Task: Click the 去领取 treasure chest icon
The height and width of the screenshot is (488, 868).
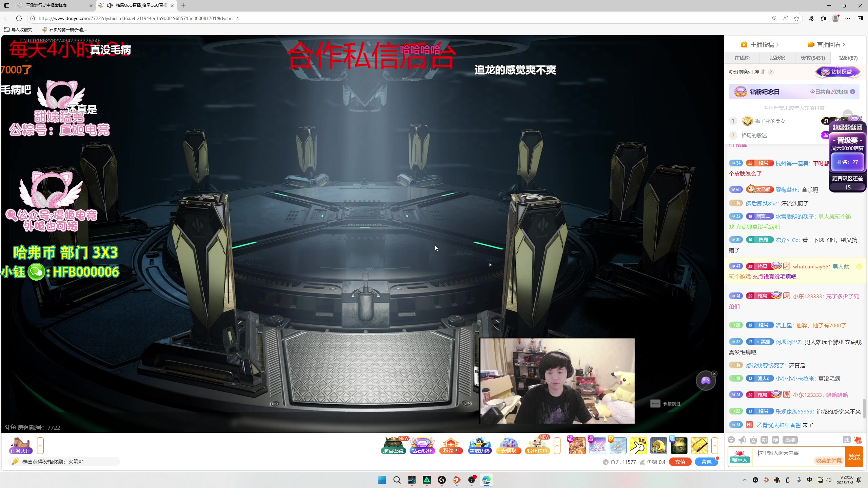Action: 509,445
